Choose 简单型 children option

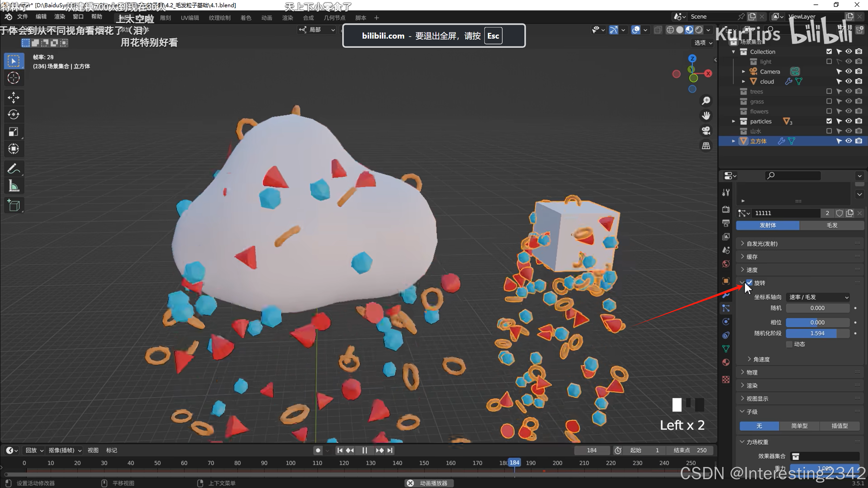pos(799,426)
